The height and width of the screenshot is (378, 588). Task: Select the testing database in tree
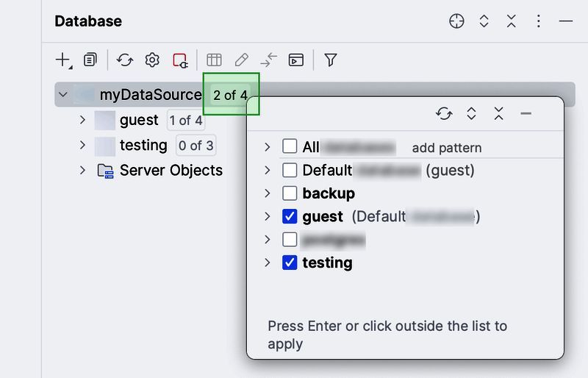[143, 146]
